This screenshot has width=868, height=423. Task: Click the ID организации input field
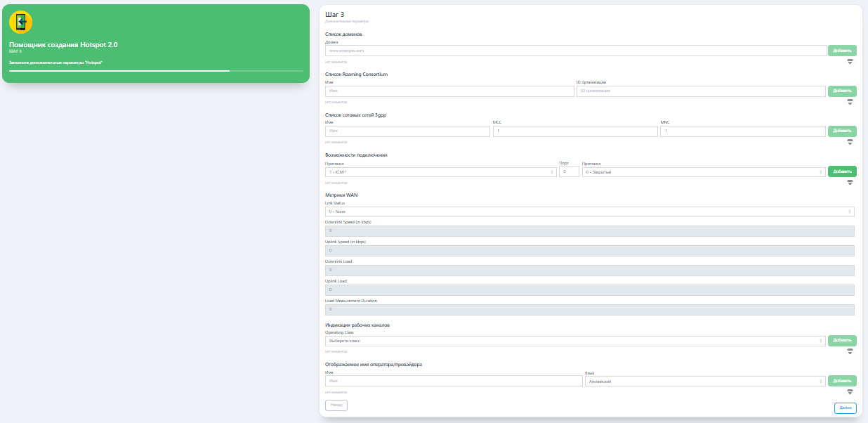point(701,91)
